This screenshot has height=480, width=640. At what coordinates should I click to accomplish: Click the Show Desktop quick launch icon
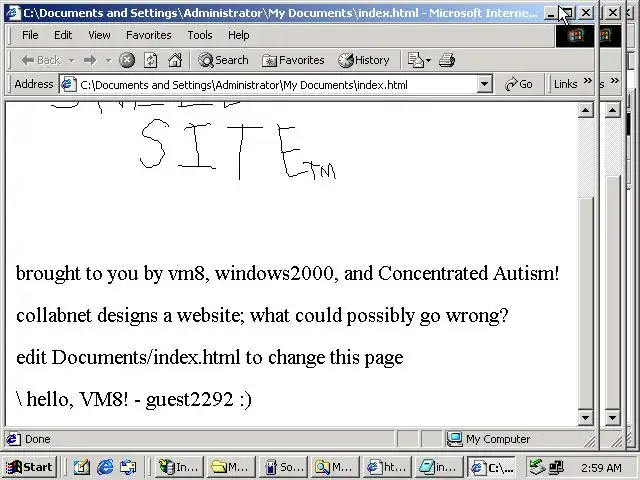81,467
